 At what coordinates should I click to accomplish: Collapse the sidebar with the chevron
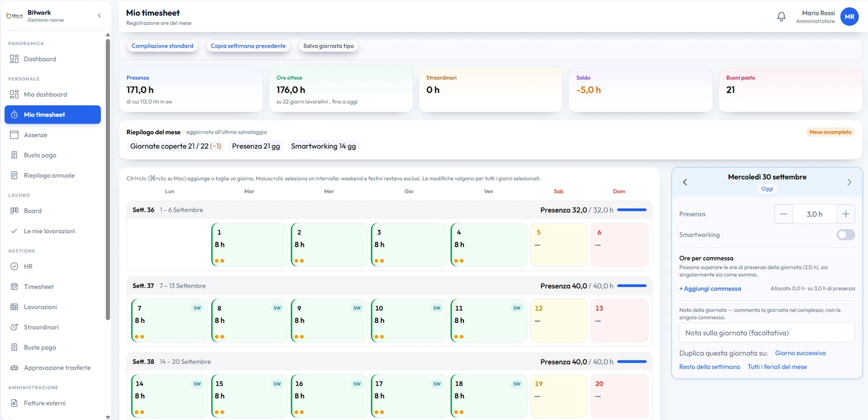[99, 16]
